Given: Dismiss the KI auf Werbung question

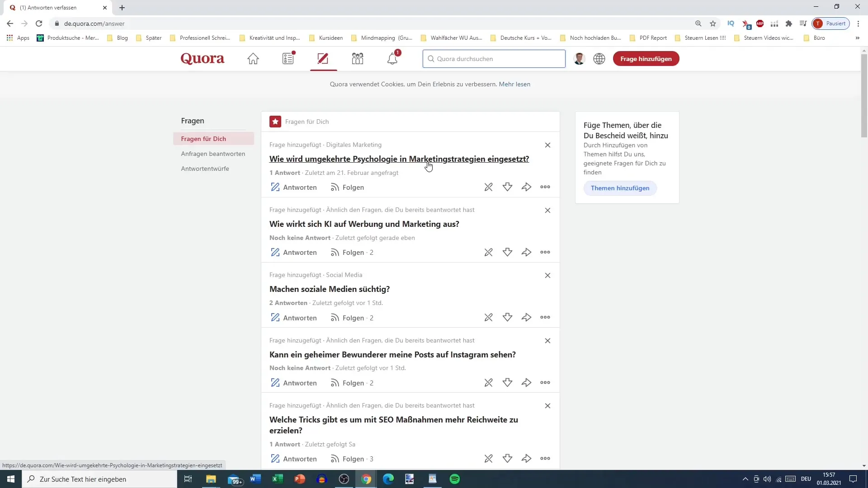Looking at the screenshot, I should click(547, 210).
